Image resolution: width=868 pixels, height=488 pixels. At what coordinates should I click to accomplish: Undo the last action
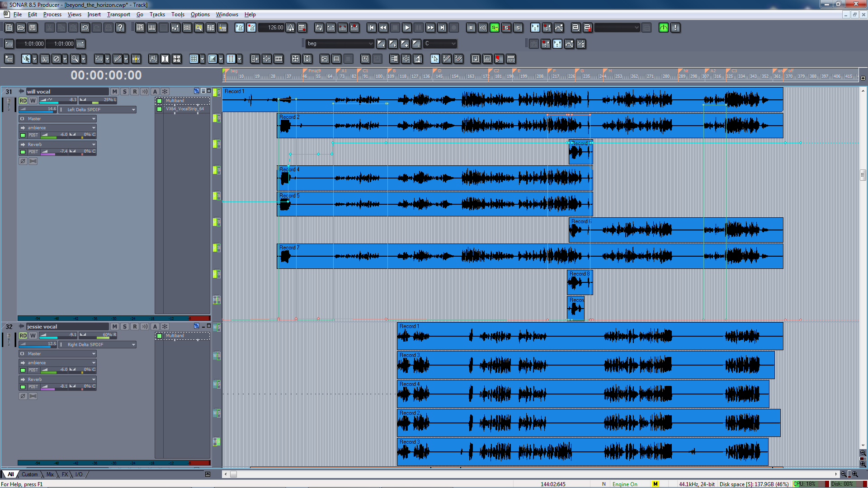click(x=85, y=28)
